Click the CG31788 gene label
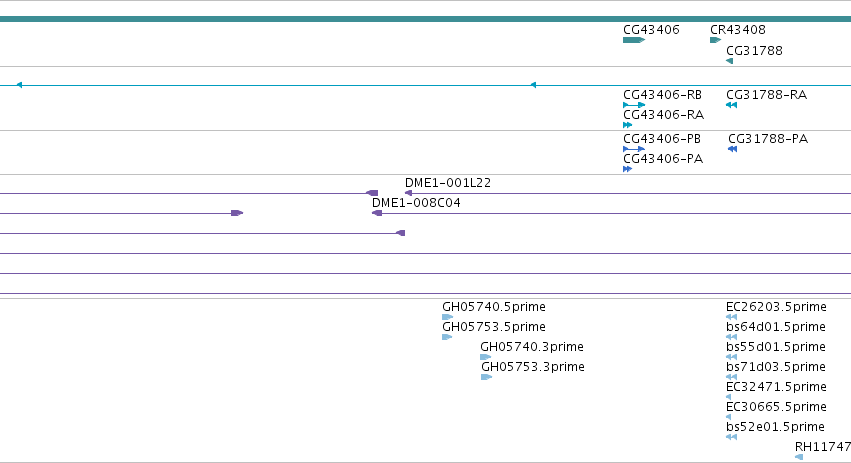The height and width of the screenshot is (463, 851). [754, 50]
